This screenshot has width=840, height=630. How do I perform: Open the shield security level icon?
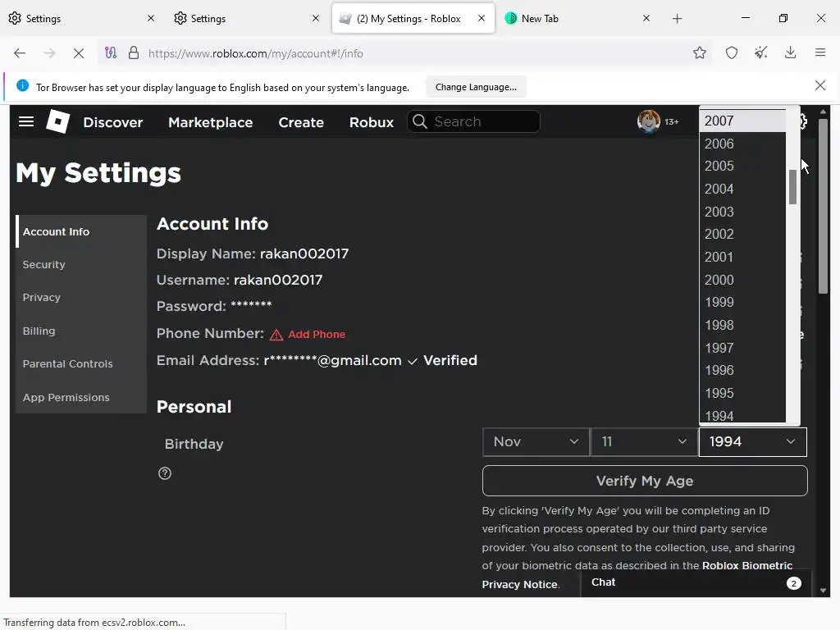click(x=732, y=52)
